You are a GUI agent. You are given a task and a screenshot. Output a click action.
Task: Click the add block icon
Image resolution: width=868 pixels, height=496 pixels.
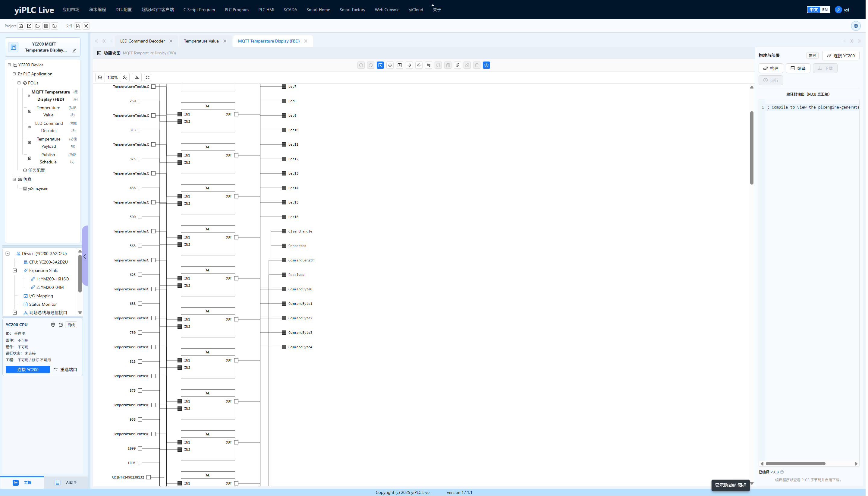(x=400, y=65)
